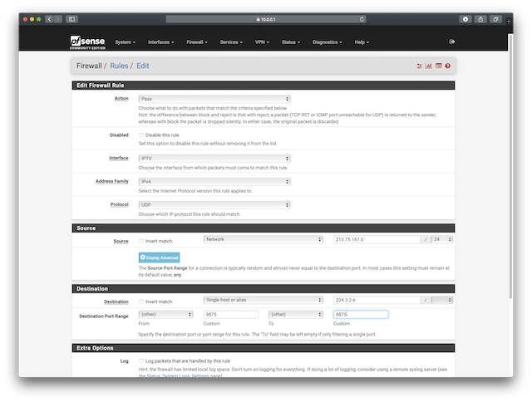Open related settings sliders icon
The image size is (532, 402).
(x=419, y=66)
